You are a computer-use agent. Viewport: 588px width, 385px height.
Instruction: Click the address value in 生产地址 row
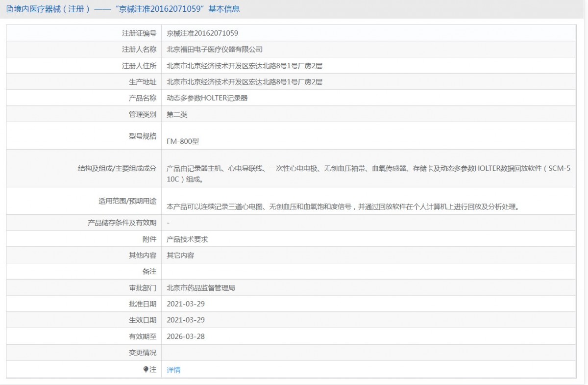pyautogui.click(x=245, y=82)
